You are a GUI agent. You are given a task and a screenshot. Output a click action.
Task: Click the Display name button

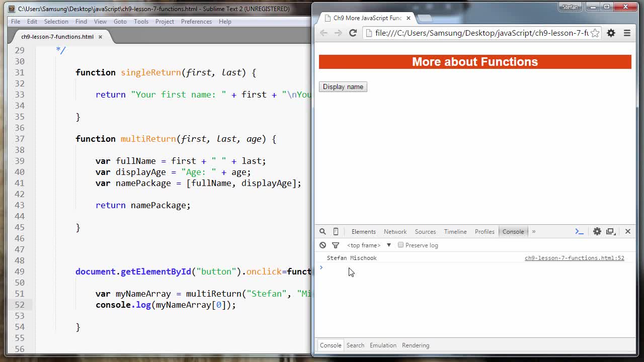coord(343,87)
